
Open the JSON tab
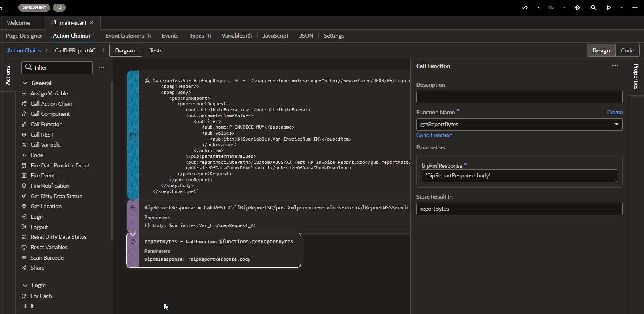pyautogui.click(x=306, y=36)
